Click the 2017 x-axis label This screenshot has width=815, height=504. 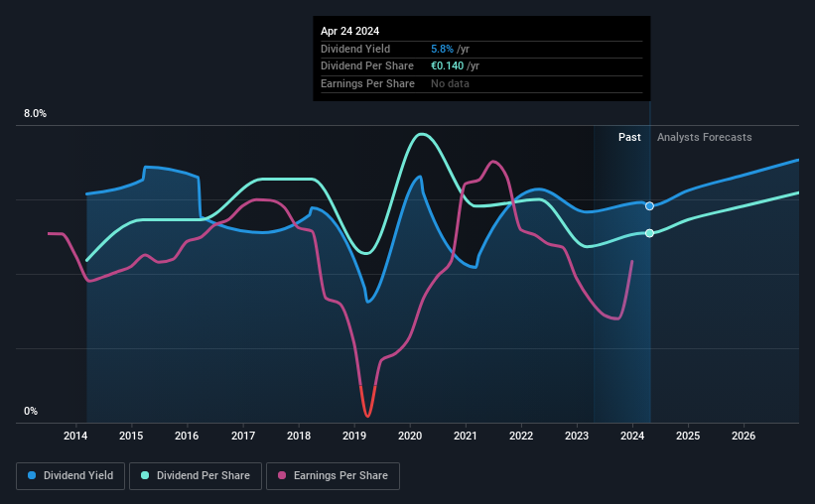coord(243,436)
